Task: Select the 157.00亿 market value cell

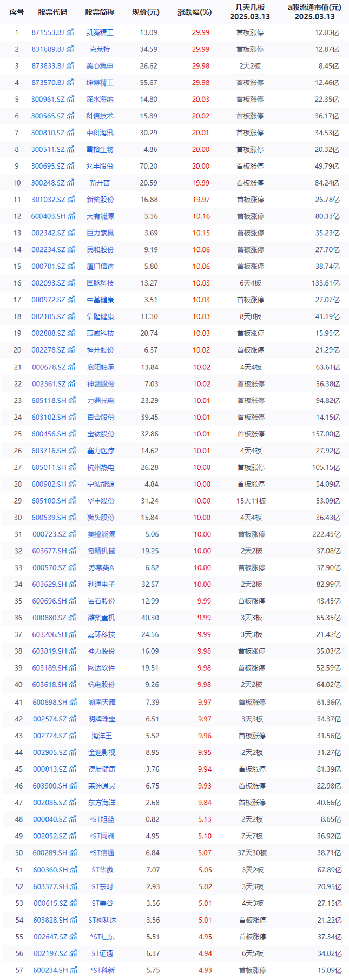Action: pyautogui.click(x=326, y=434)
